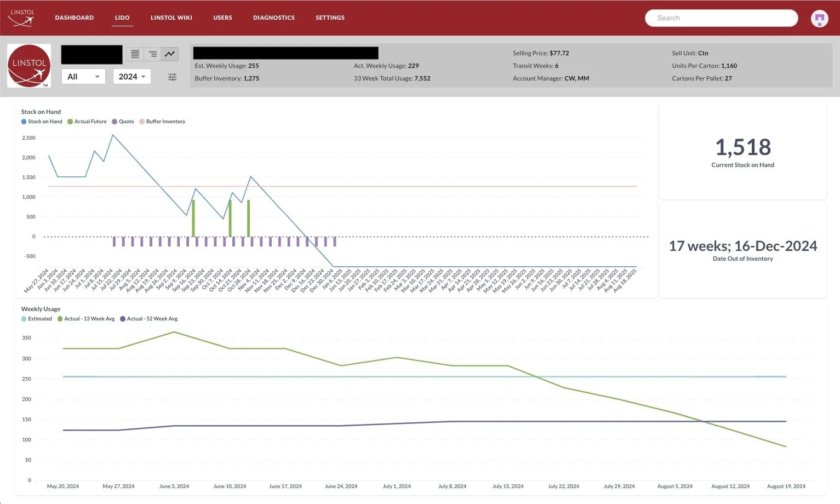The image size is (840, 504).
Task: Go to the Dashboard menu
Action: [75, 18]
